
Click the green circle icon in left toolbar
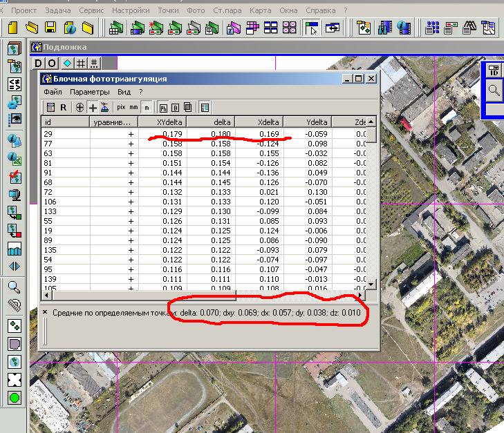pyautogui.click(x=15, y=398)
